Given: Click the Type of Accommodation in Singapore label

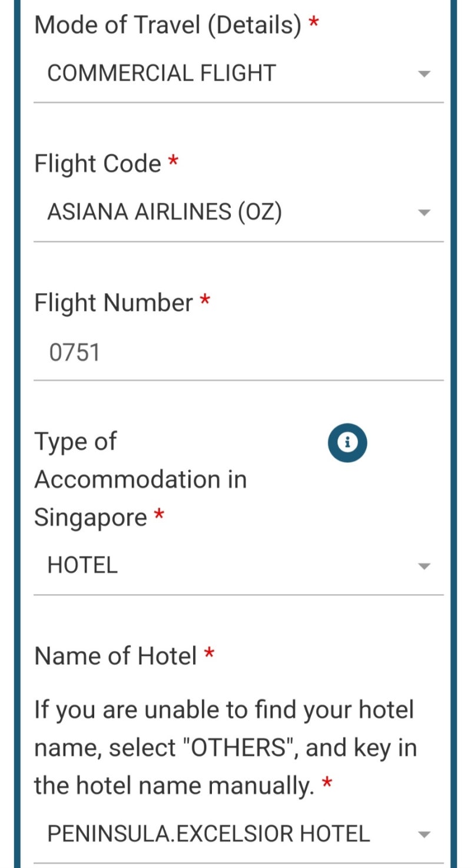Looking at the screenshot, I should pos(140,479).
